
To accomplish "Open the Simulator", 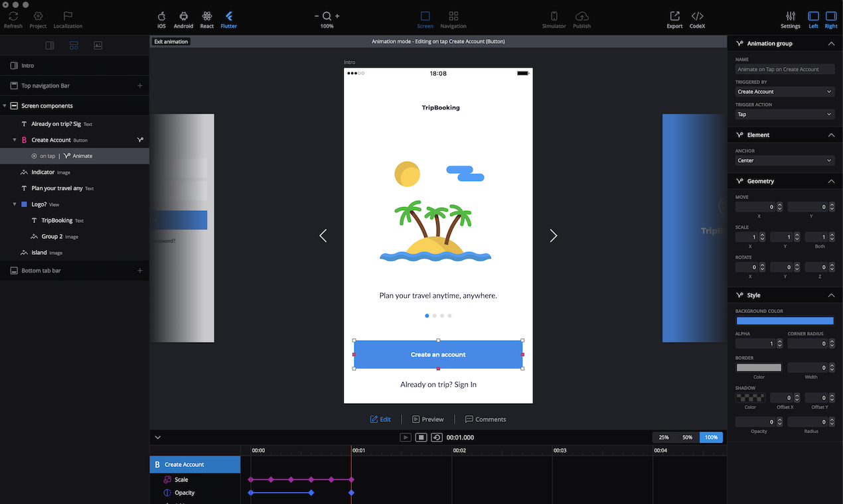I will click(x=554, y=19).
